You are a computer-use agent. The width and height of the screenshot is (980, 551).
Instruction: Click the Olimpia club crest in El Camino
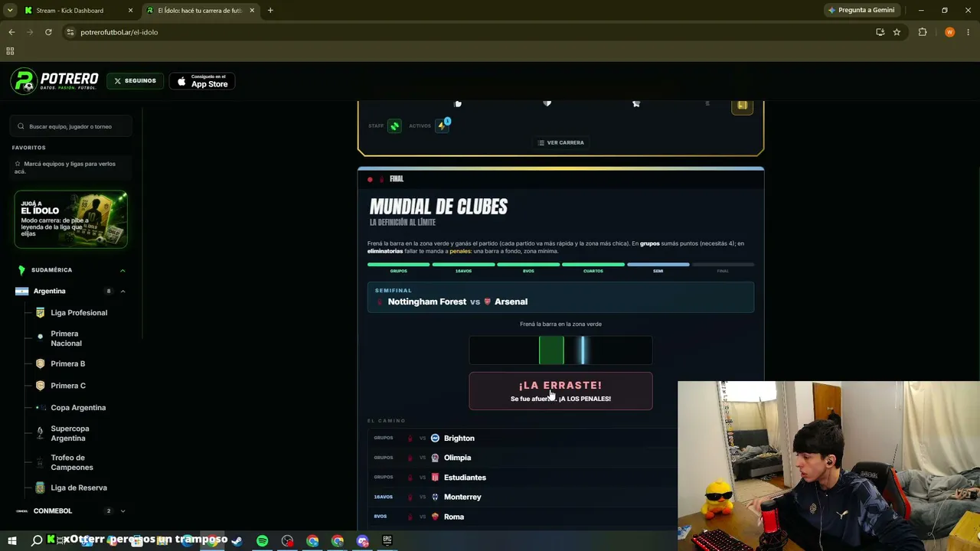click(x=435, y=458)
